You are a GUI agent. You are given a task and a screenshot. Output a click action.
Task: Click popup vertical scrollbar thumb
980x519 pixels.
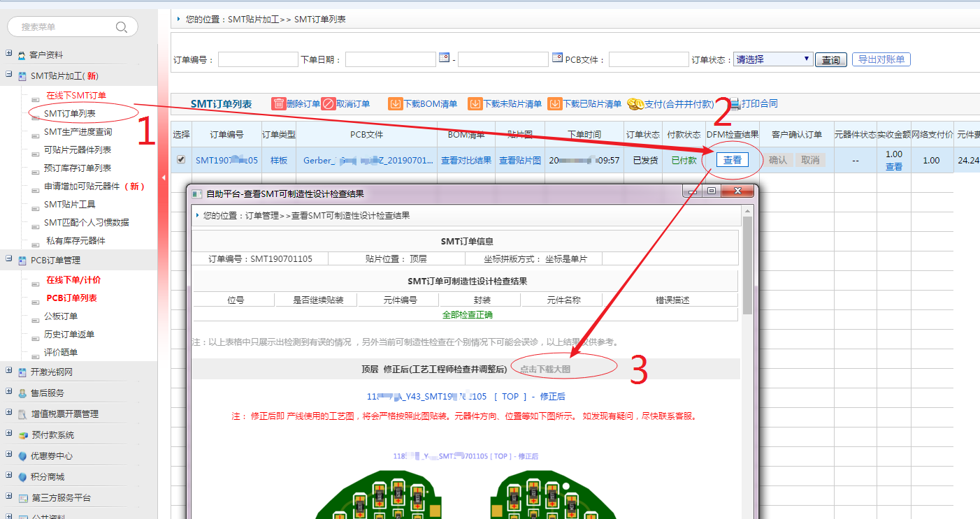[x=748, y=265]
